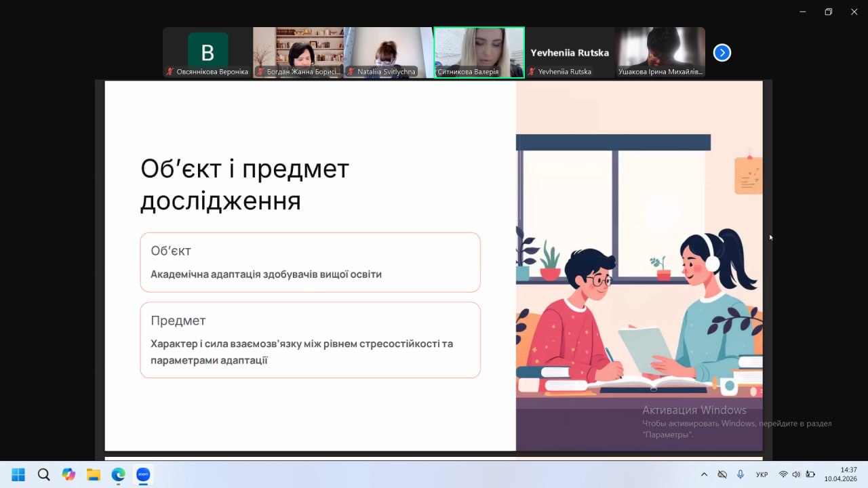The height and width of the screenshot is (488, 868).
Task: Click the microphone tray icon
Action: pyautogui.click(x=741, y=474)
